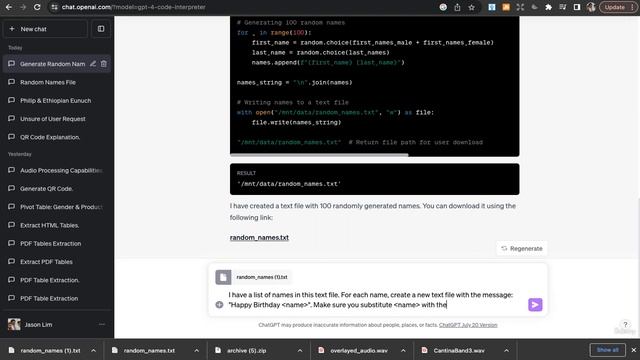Image resolution: width=640 pixels, height=360 pixels.
Task: Open the ChatGPT July 20 Version link
Action: click(468, 325)
